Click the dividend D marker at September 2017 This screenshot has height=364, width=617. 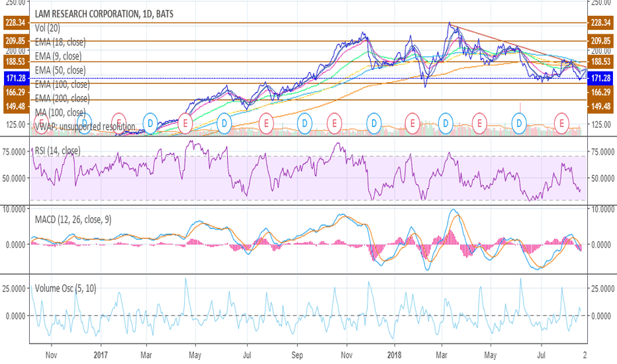305,124
